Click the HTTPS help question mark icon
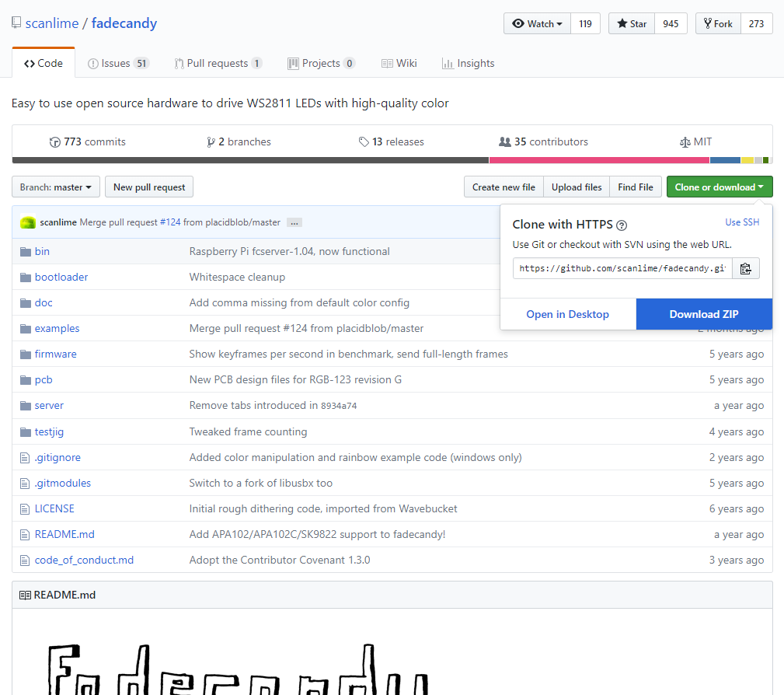 [x=622, y=225]
